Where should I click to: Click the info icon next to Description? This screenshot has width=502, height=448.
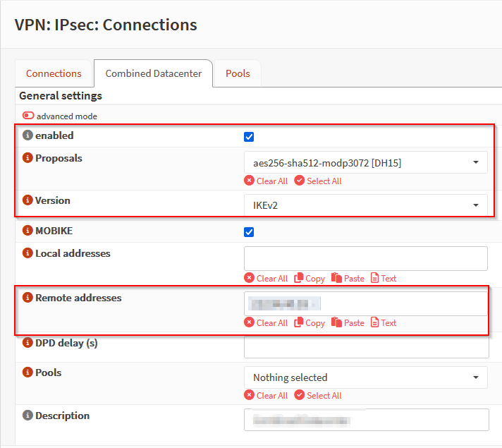27,416
